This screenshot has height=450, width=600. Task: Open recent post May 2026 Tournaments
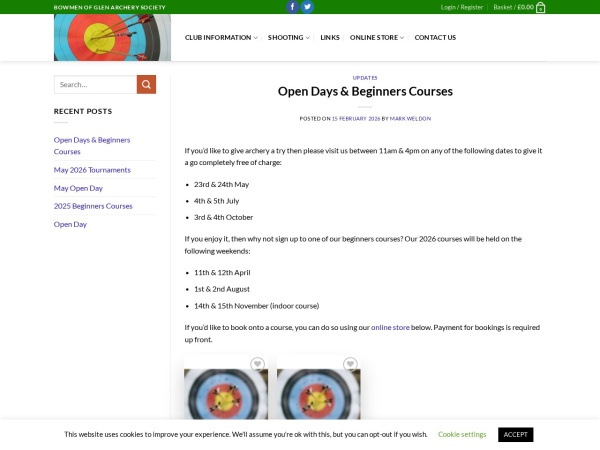(x=92, y=170)
